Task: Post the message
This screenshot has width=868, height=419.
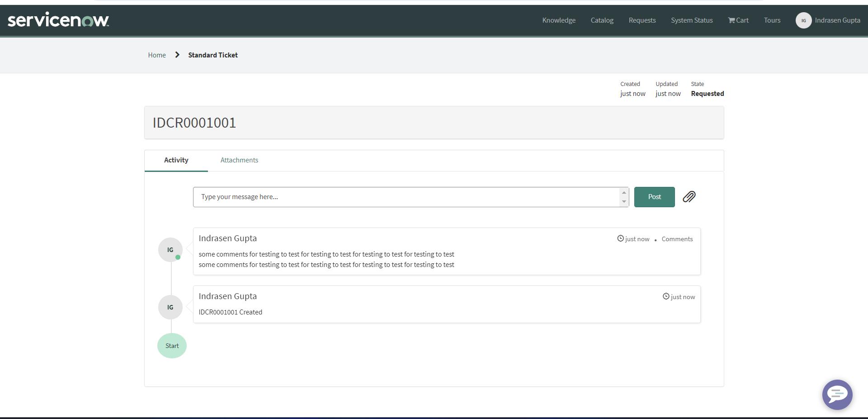Action: (654, 197)
